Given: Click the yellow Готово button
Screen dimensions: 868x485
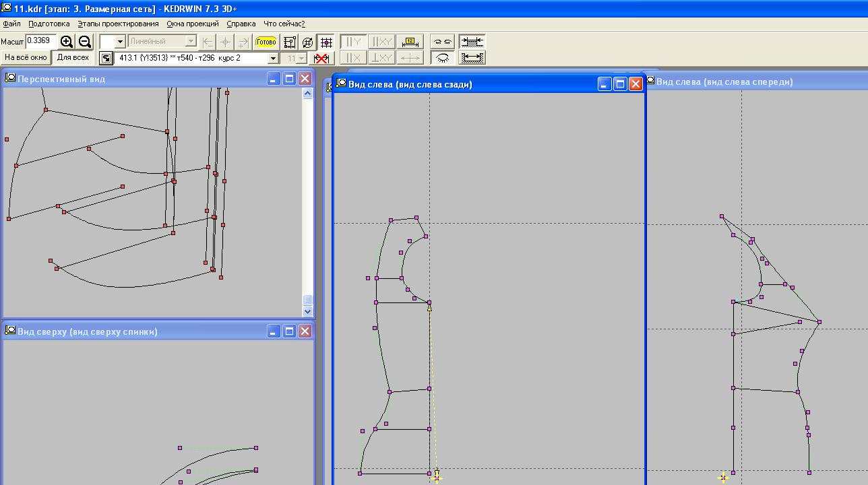Looking at the screenshot, I should tap(266, 42).
